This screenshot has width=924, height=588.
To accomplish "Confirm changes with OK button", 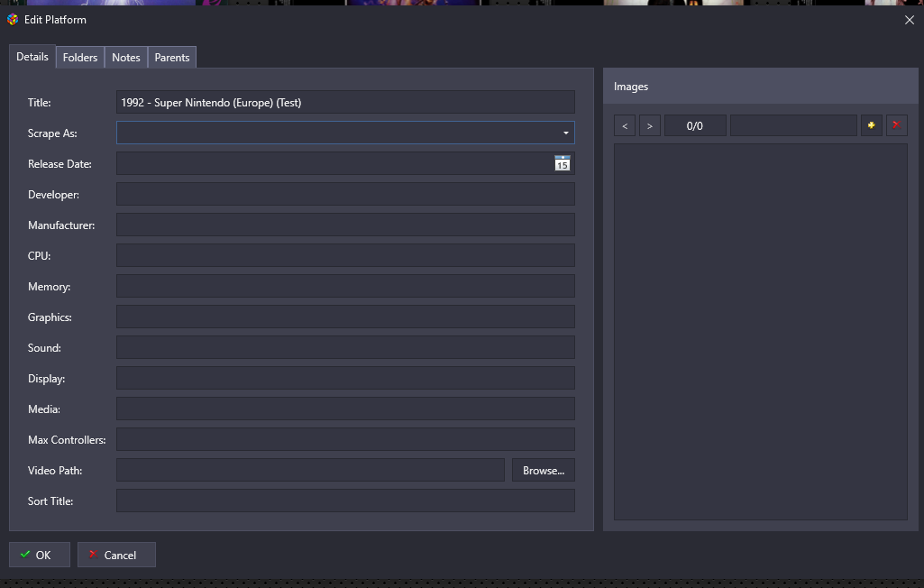I will click(x=40, y=555).
